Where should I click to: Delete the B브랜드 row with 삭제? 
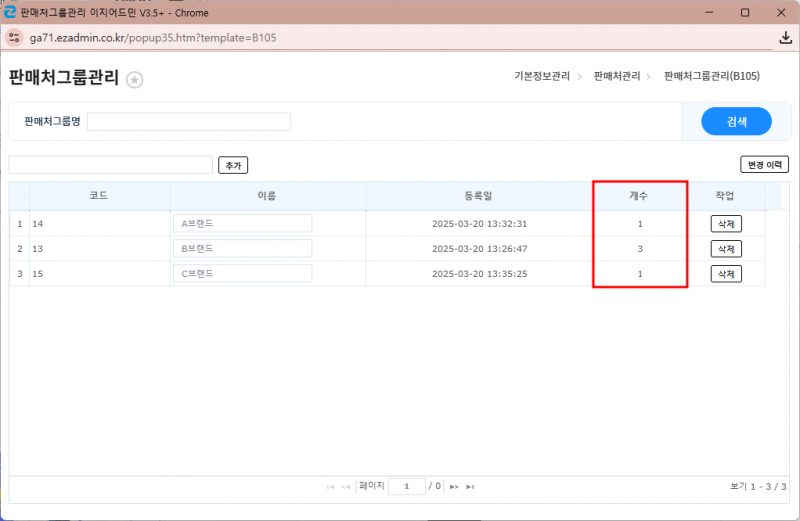pos(725,249)
